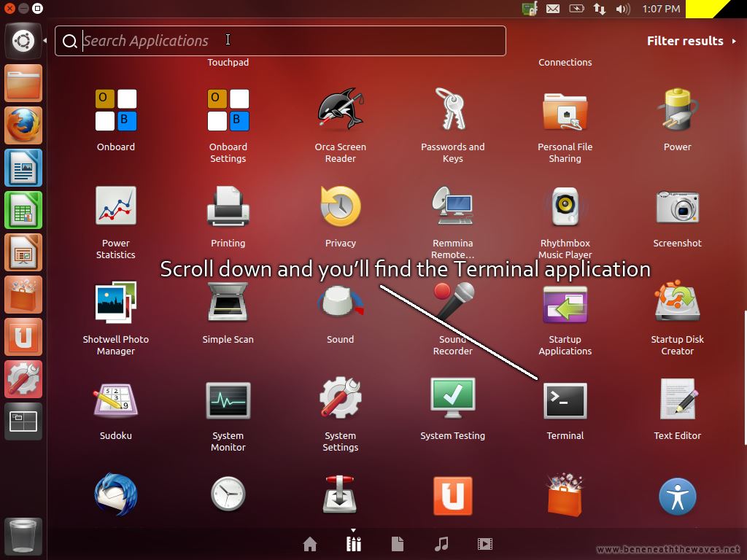Open the Workspace Switcher in the launcher
The height and width of the screenshot is (560, 747).
click(x=23, y=422)
